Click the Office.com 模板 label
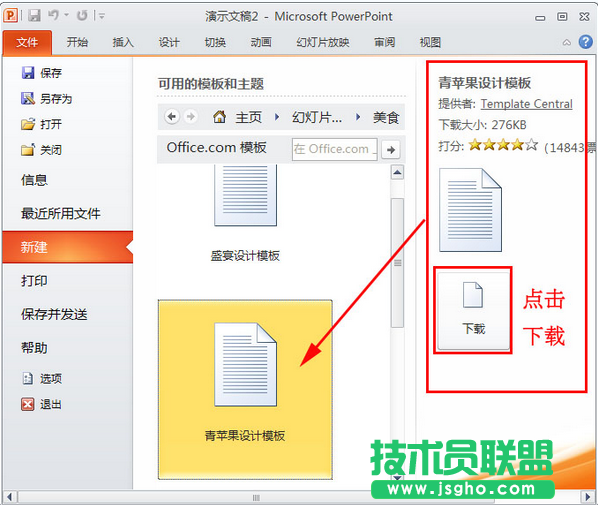Image resolution: width=598 pixels, height=505 pixels. point(216,147)
